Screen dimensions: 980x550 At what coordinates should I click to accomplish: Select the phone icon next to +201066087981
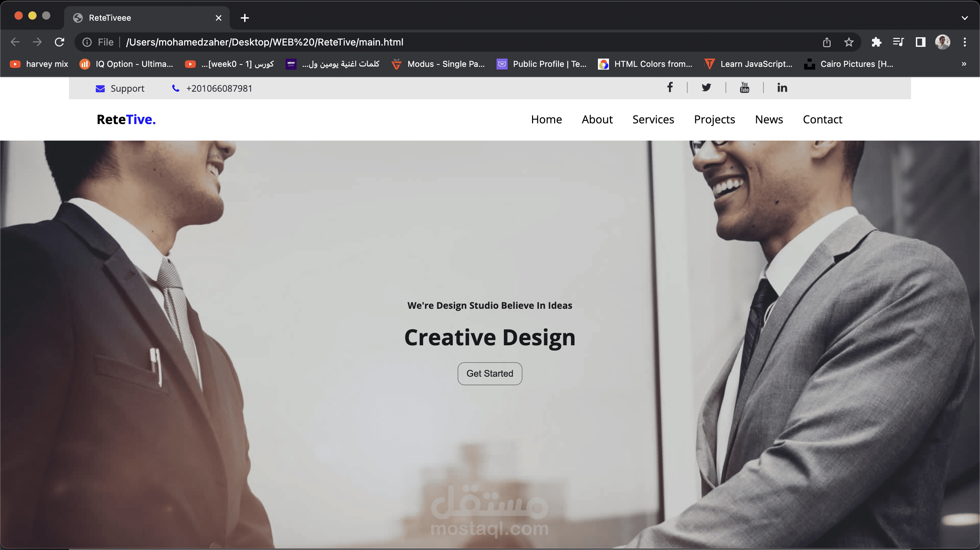[176, 88]
